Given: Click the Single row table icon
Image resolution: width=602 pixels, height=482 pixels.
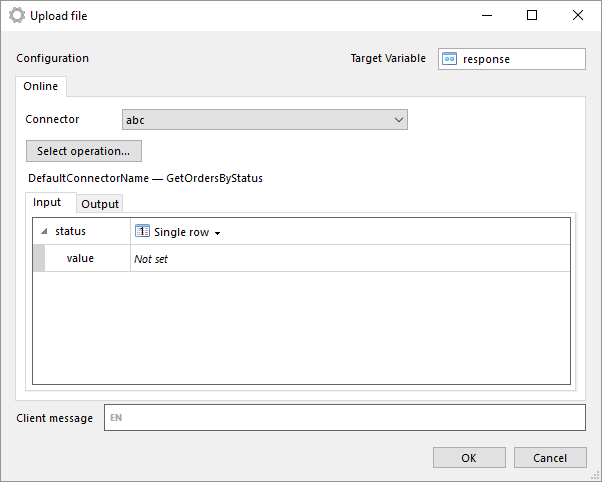Looking at the screenshot, I should coord(142,231).
